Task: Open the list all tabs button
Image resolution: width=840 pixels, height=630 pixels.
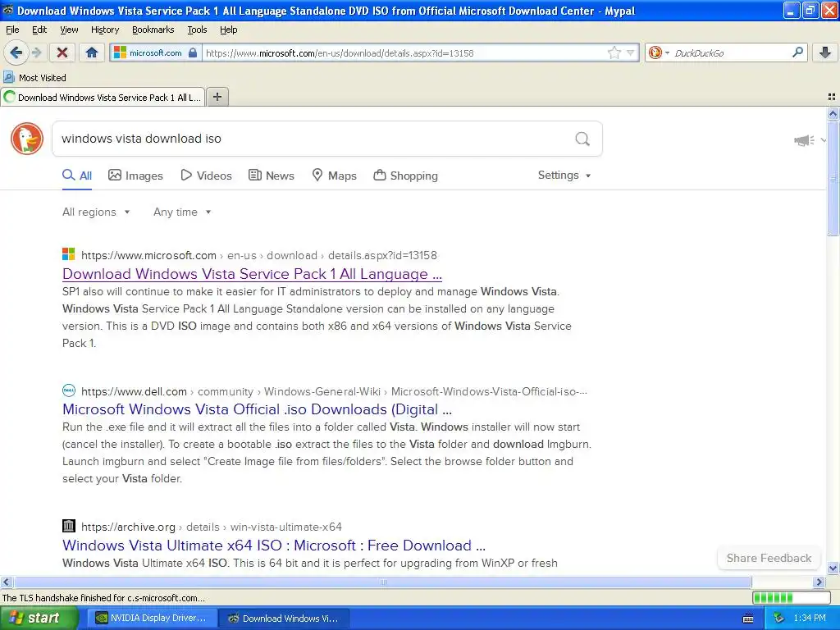Action: [832, 97]
